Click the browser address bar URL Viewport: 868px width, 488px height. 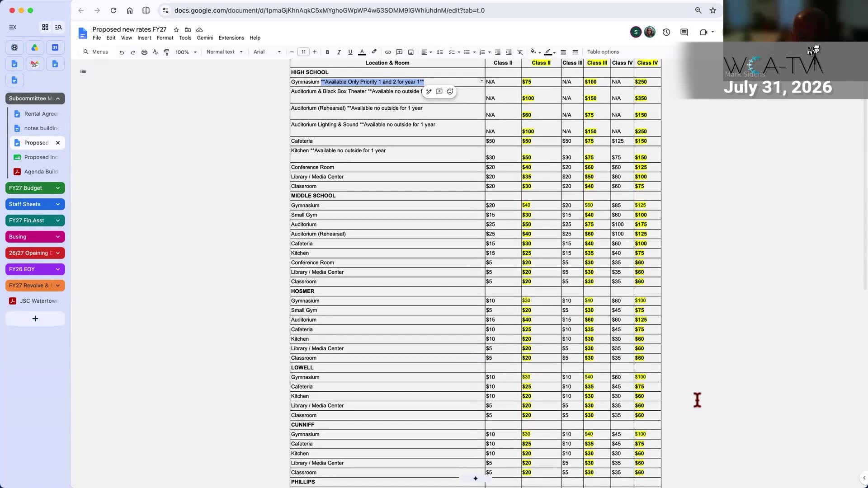tap(329, 10)
